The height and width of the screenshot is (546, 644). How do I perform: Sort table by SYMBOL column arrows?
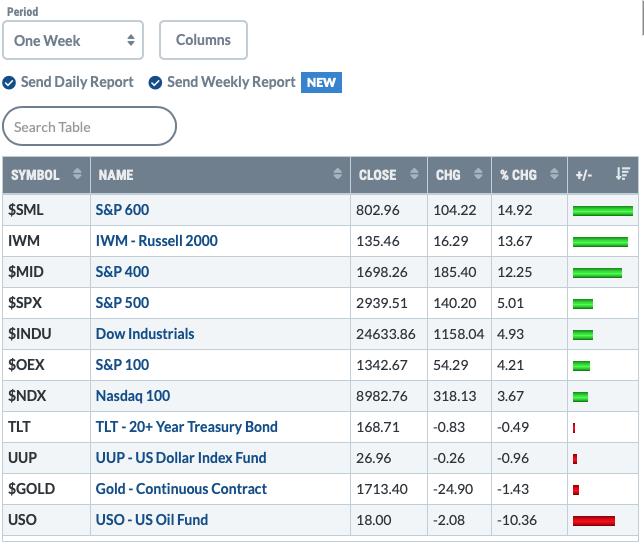(x=77, y=174)
